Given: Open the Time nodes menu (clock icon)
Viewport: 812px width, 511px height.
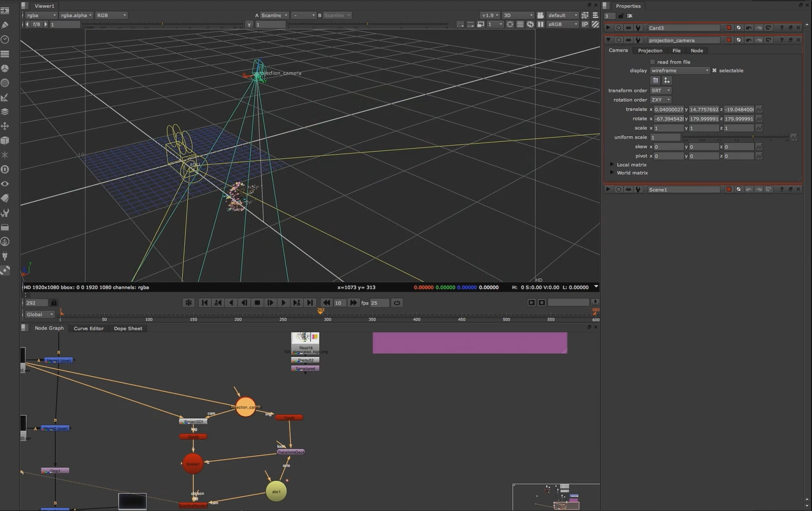Looking at the screenshot, I should click(x=6, y=39).
